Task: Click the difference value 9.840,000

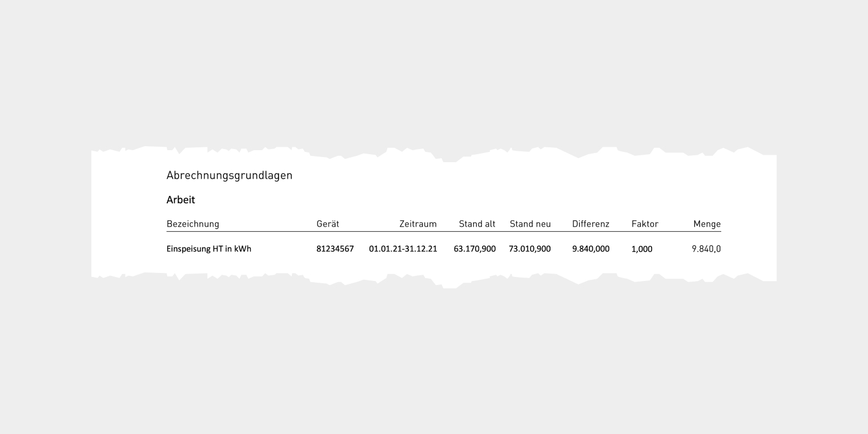Action: 590,249
